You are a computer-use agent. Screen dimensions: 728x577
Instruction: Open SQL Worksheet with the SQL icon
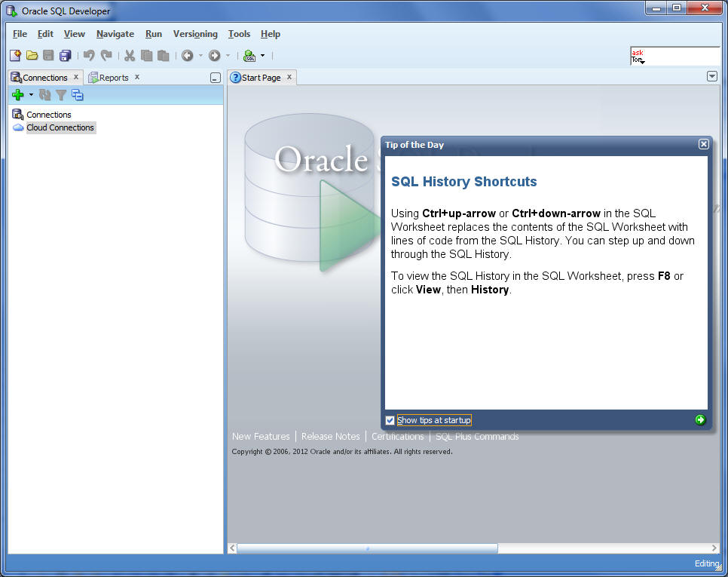coord(249,55)
